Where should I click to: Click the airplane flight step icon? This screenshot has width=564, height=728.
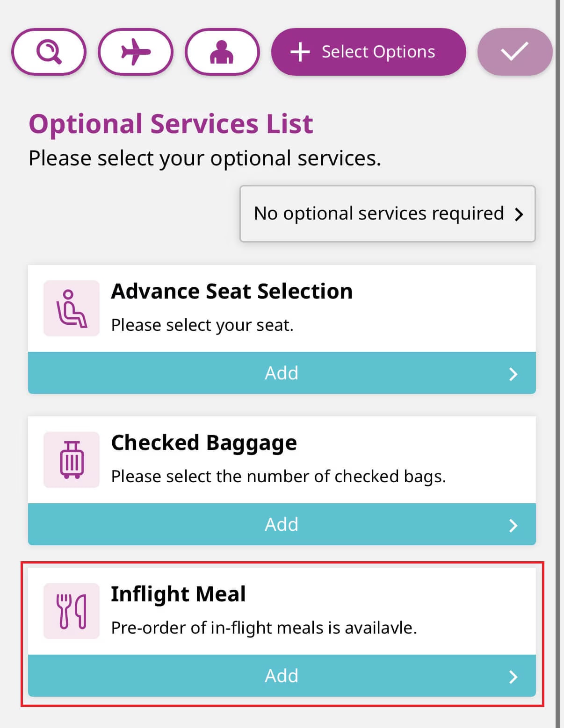pyautogui.click(x=136, y=52)
